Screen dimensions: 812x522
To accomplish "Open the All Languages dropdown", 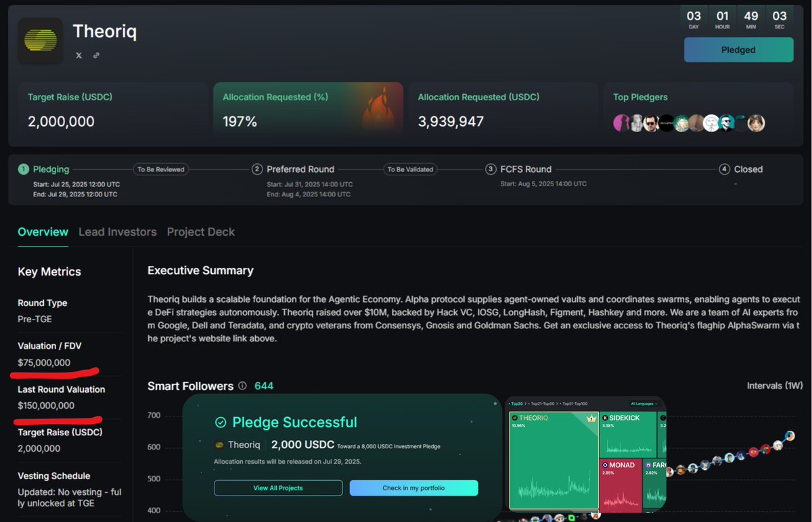I will (x=644, y=404).
